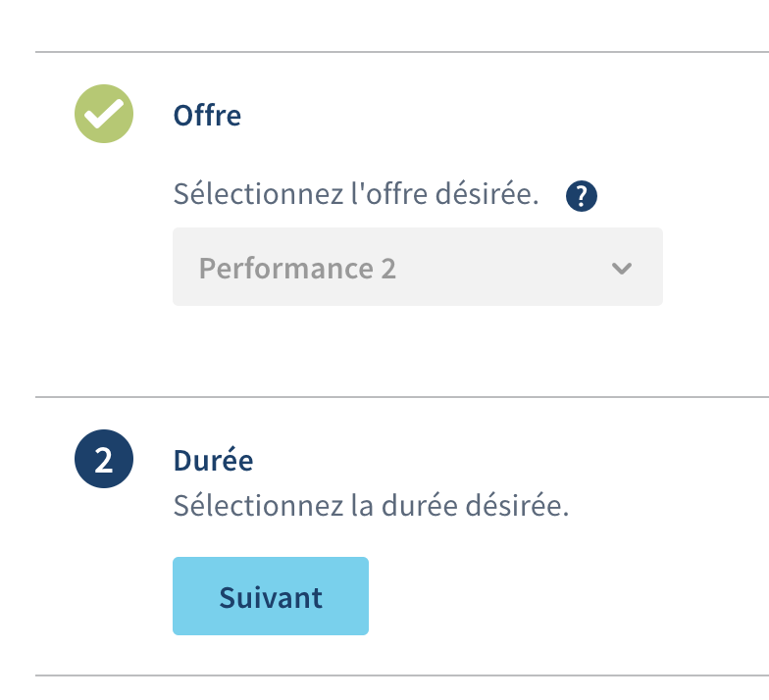Show help for the offer selection
This screenshot has height=700, width=769.
coord(582,197)
